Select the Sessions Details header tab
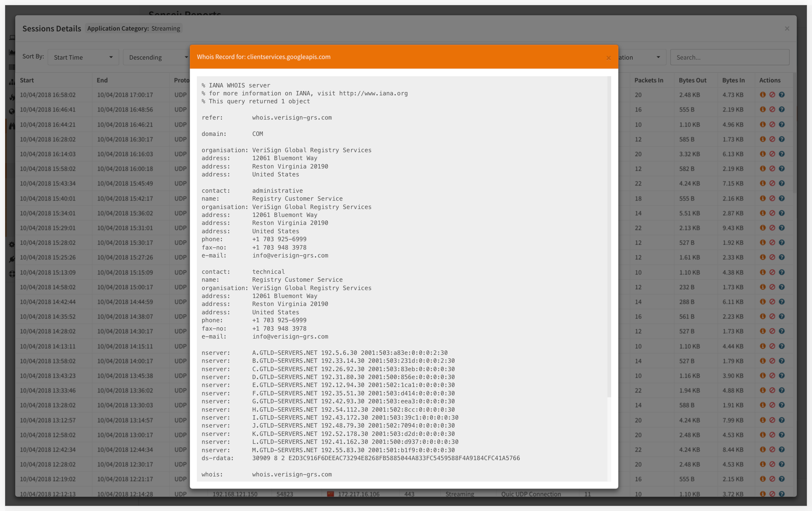 [52, 28]
